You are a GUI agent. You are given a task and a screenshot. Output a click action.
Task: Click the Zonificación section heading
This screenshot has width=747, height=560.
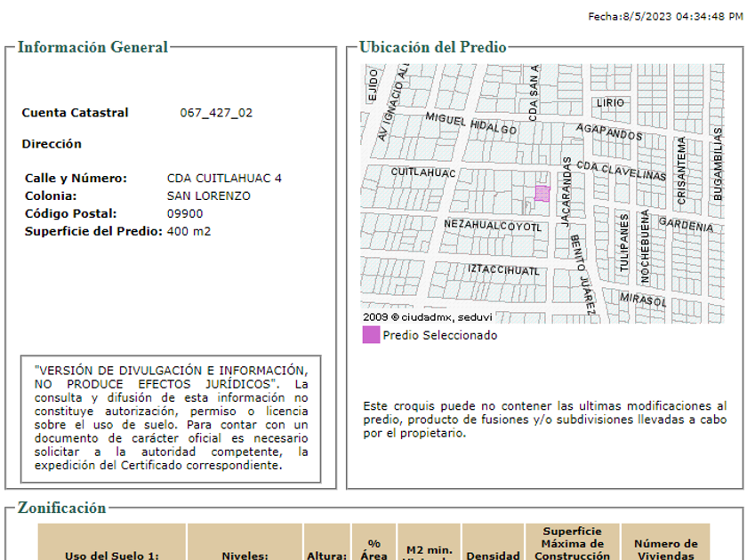click(x=61, y=508)
